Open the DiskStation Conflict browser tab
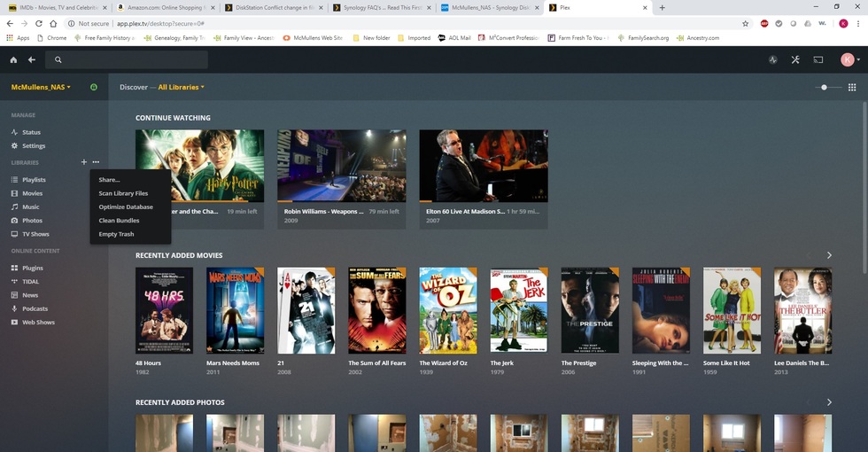 click(x=274, y=8)
